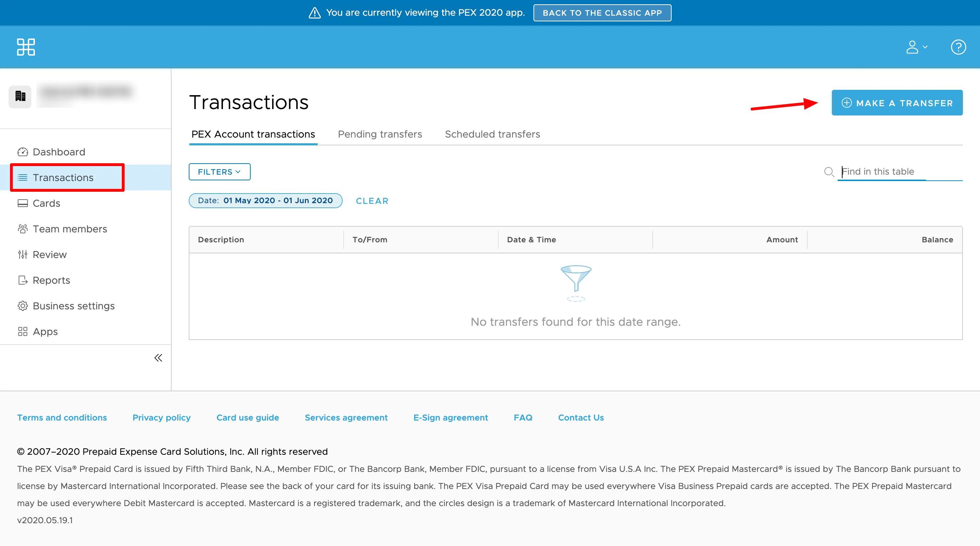Switch to Pending transfers tab

[380, 134]
